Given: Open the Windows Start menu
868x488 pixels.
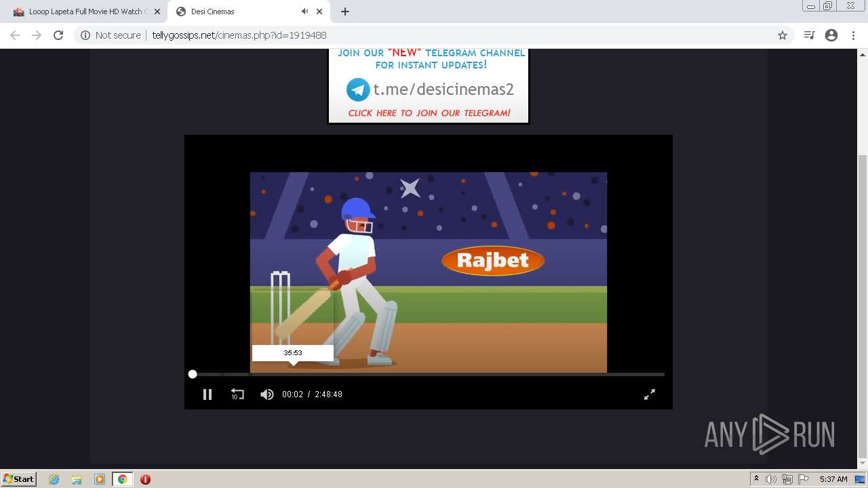Looking at the screenshot, I should [18, 479].
